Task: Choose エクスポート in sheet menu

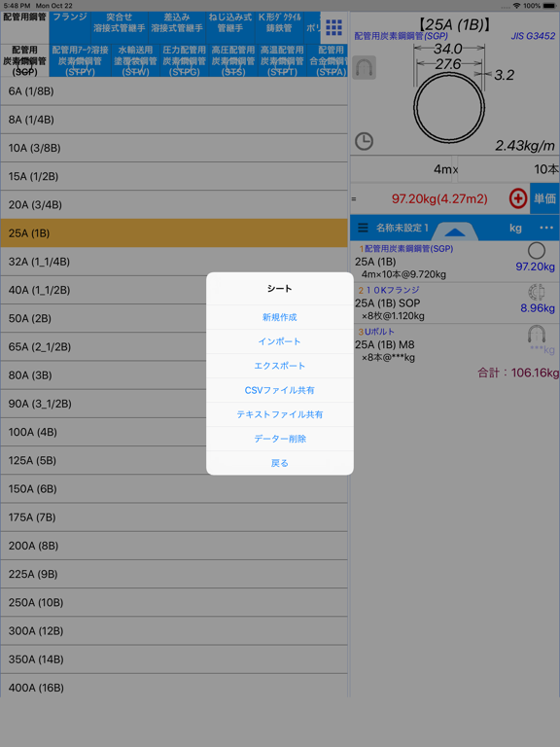Action: click(280, 366)
